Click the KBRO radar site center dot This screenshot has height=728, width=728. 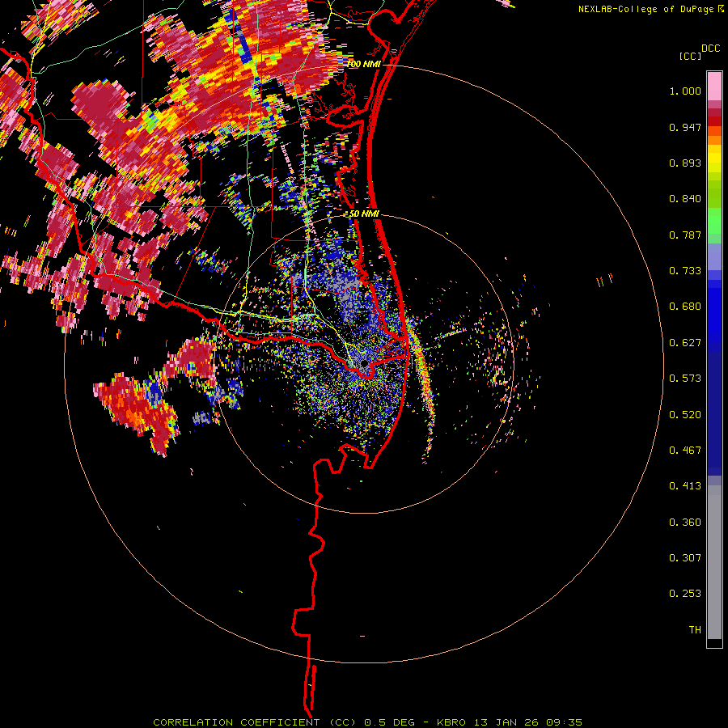(364, 363)
